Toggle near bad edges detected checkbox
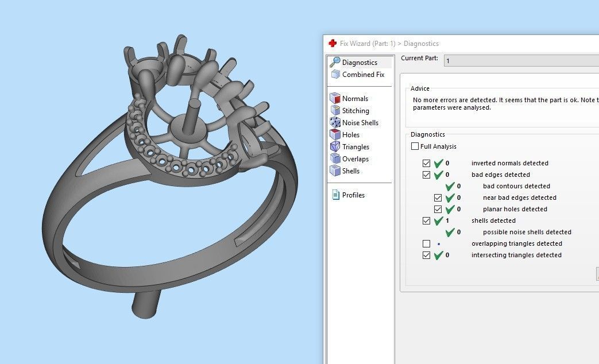This screenshot has width=599, height=364. tap(438, 198)
